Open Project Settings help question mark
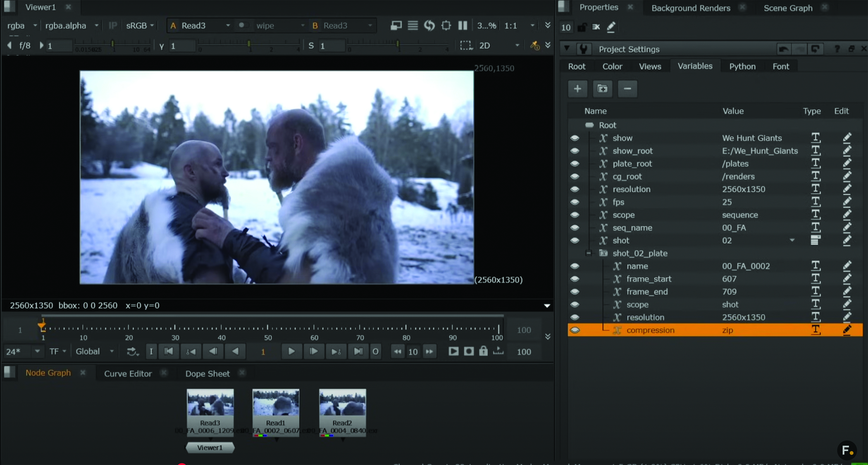This screenshot has height=465, width=868. tap(837, 49)
